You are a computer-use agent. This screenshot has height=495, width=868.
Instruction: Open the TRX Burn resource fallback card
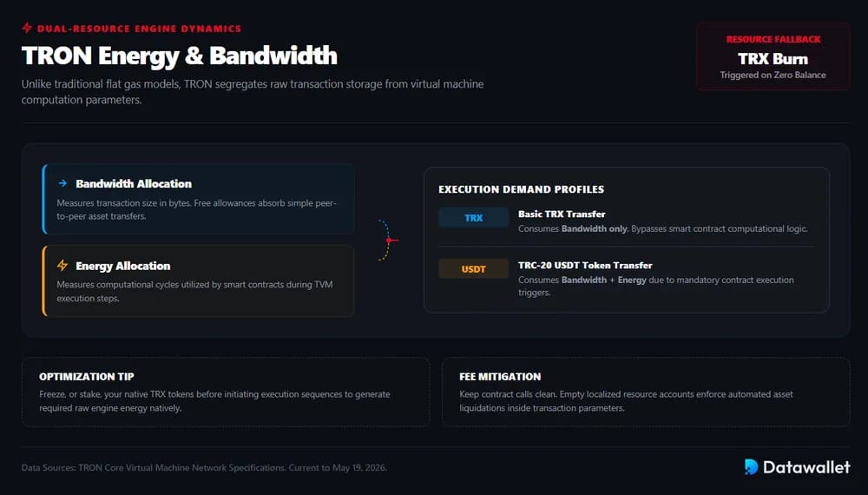click(x=773, y=56)
